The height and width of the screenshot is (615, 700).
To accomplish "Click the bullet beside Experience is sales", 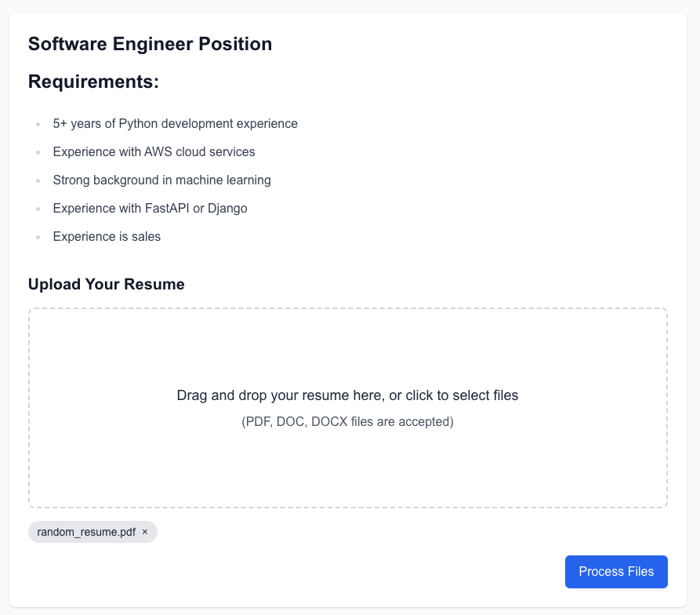I will tap(38, 237).
